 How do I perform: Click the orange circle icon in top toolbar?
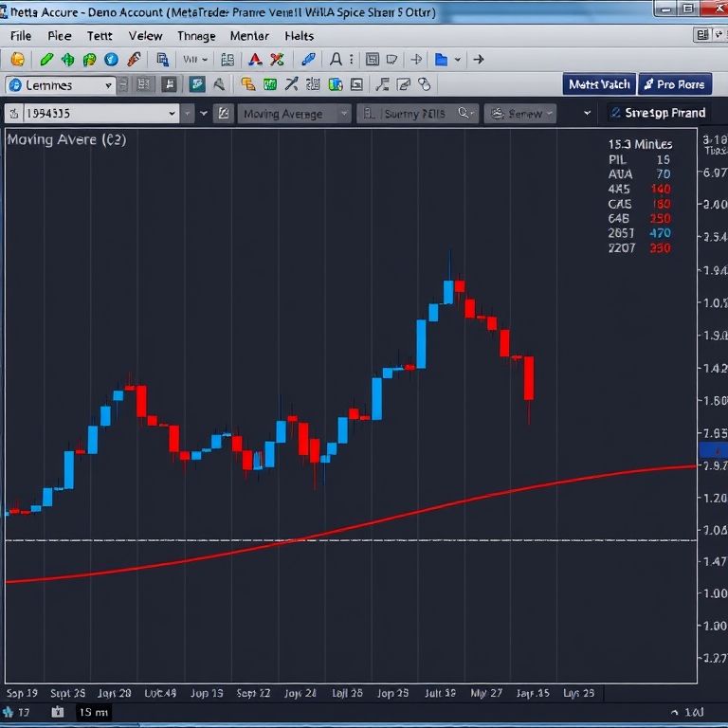tap(17, 60)
